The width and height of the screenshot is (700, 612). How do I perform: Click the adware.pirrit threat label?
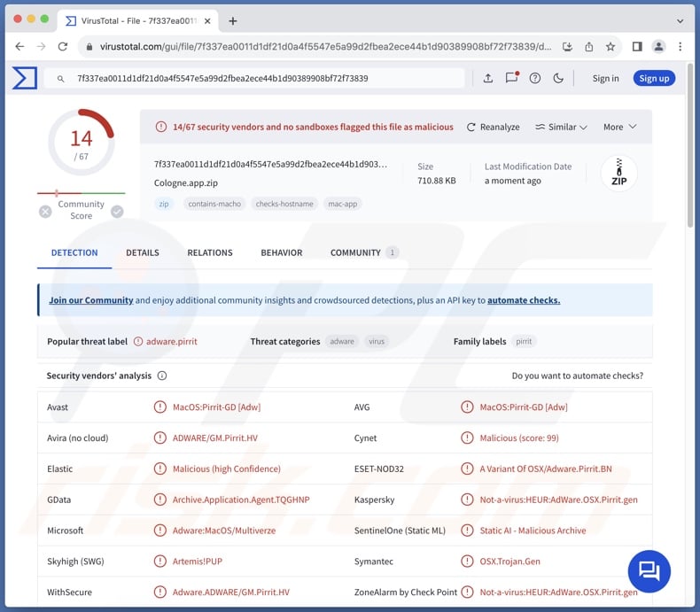[171, 341]
